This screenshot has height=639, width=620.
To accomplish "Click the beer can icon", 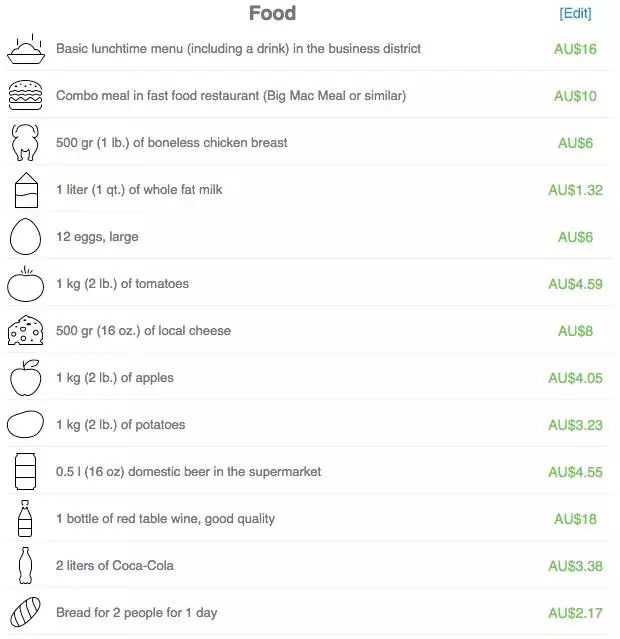I will (x=25, y=472).
